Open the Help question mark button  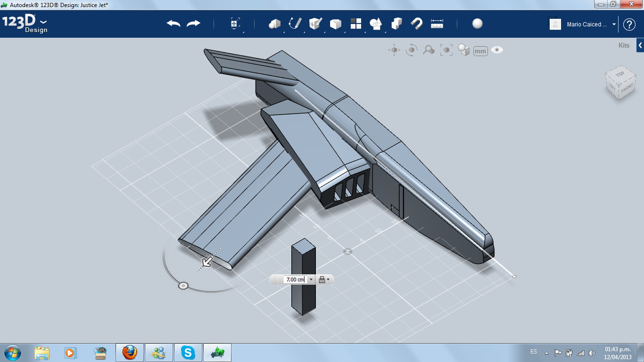pyautogui.click(x=629, y=25)
